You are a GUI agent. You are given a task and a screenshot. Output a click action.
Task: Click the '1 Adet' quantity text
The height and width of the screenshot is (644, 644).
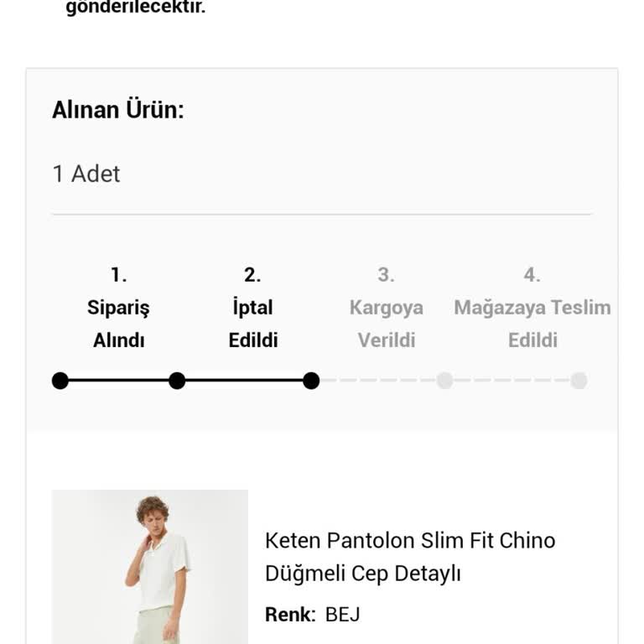pos(86,174)
